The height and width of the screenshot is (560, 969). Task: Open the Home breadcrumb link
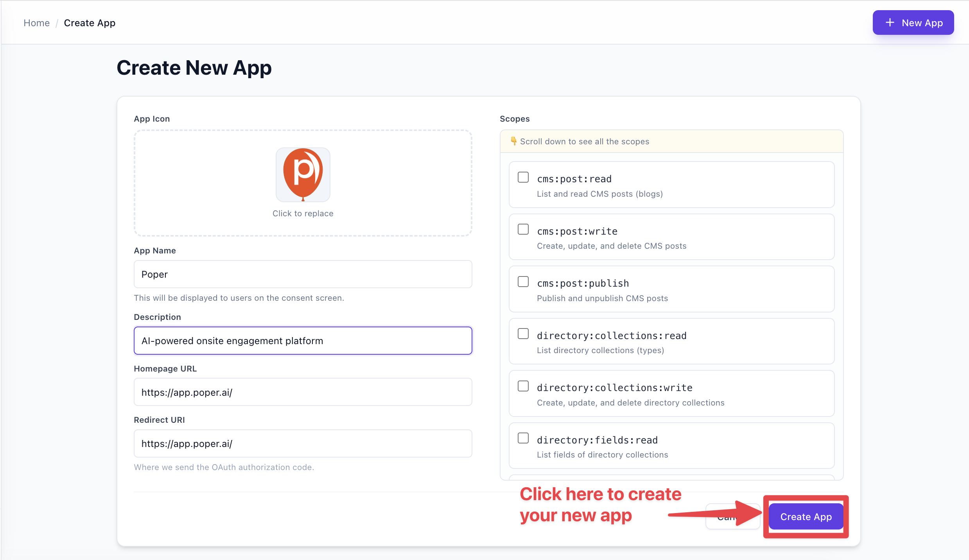coord(36,23)
